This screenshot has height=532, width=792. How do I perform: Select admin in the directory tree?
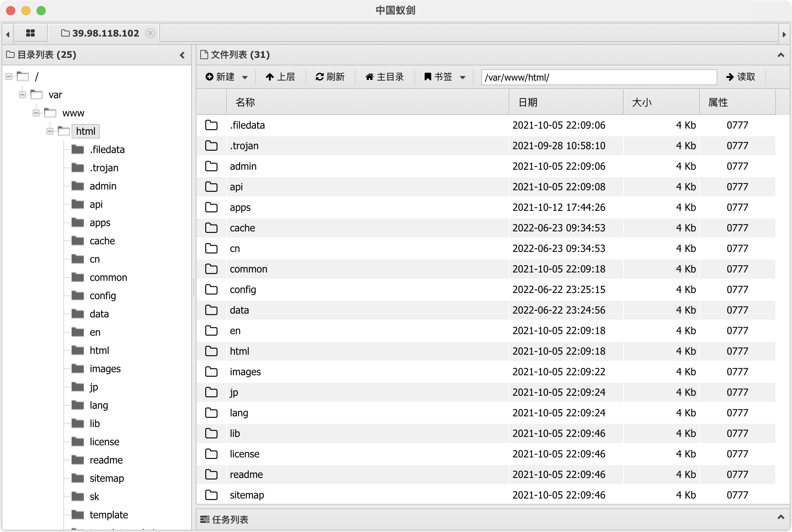pos(103,186)
